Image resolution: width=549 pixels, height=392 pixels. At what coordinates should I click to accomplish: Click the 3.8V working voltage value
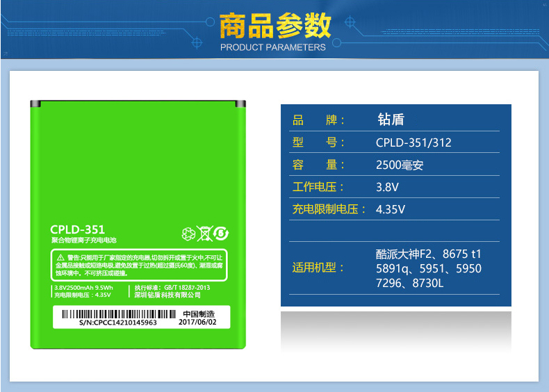point(387,188)
